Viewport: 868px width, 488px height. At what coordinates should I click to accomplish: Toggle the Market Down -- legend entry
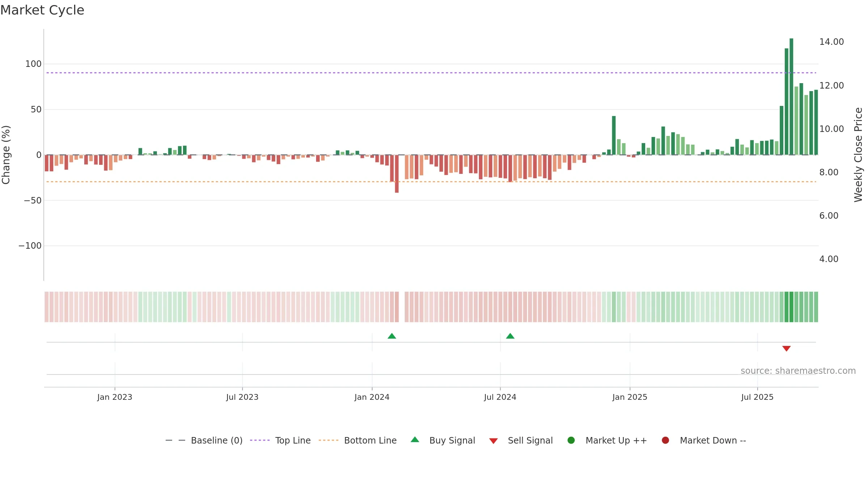pos(704,440)
